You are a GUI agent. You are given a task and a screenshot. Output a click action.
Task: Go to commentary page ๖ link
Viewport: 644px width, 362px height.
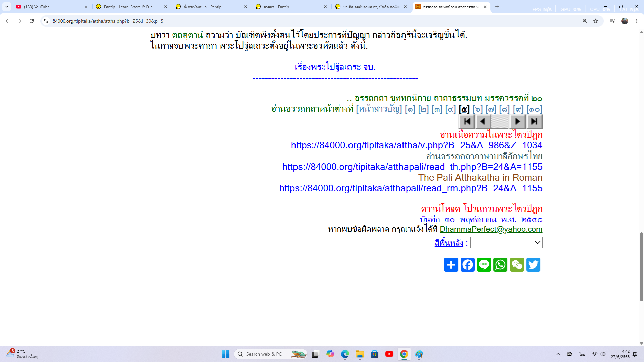pyautogui.click(x=478, y=109)
